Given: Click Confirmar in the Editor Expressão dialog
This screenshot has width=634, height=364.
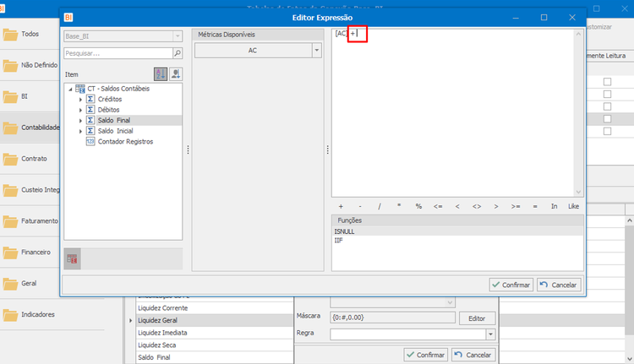Looking at the screenshot, I should [511, 285].
